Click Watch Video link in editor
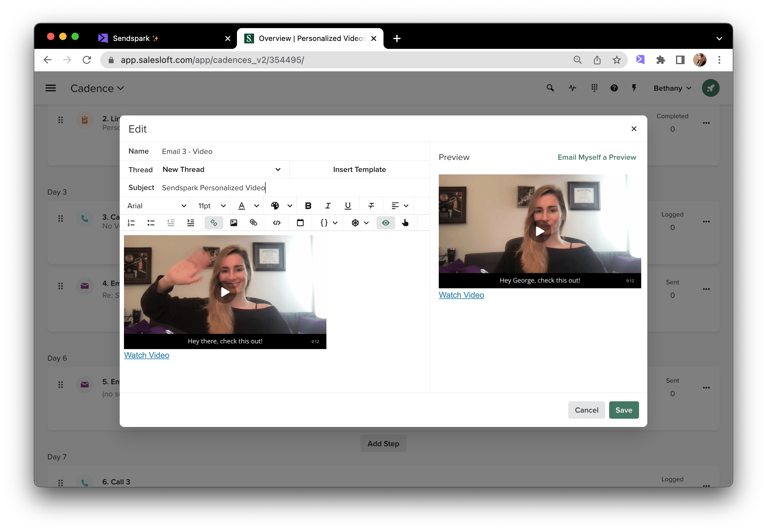 (x=147, y=355)
